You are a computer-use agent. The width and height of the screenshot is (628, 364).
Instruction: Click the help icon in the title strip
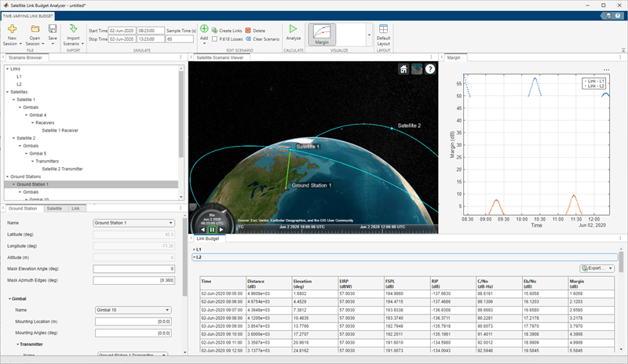618,16
